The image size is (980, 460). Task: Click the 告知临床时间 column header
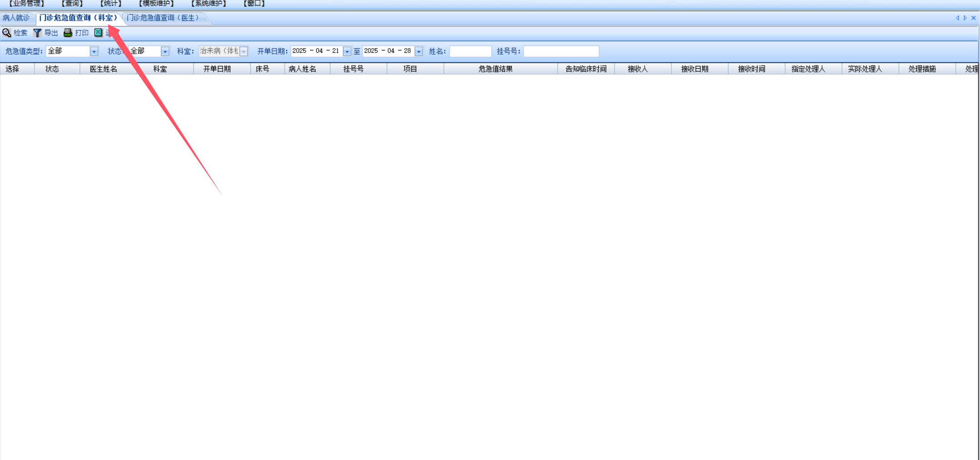click(x=586, y=69)
